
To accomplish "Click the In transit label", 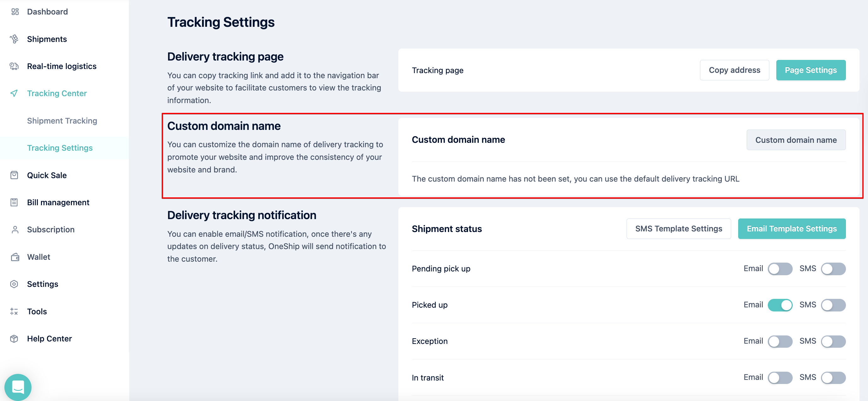I will pyautogui.click(x=428, y=377).
